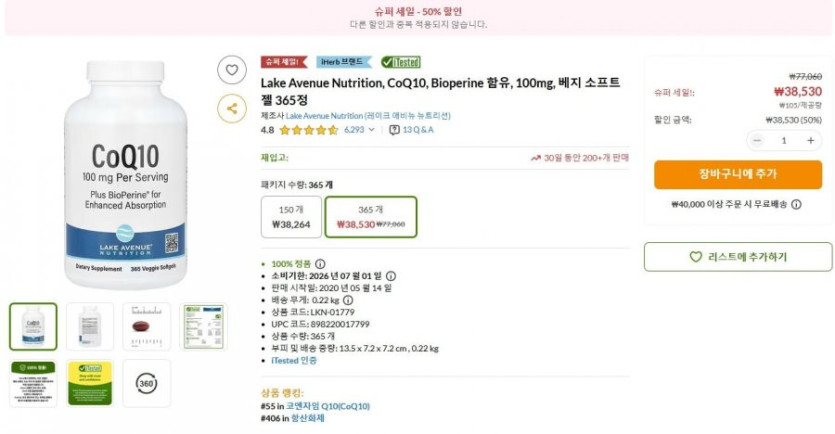The width and height of the screenshot is (835, 434).
Task: Expand the rating breakdown chevron next to 6,293
Action: tap(372, 130)
